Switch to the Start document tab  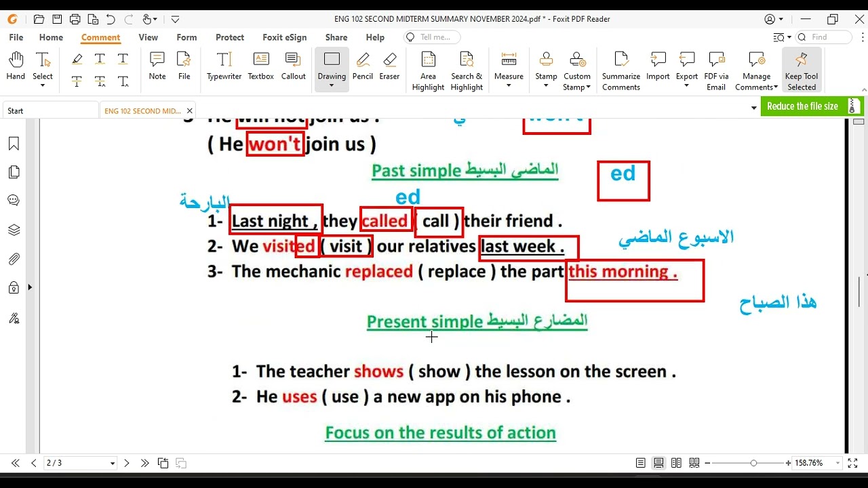(x=50, y=110)
